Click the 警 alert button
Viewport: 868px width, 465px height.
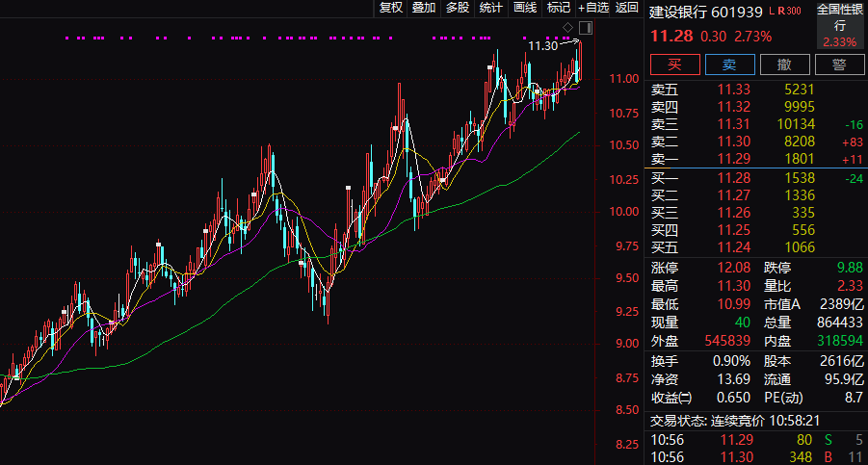(839, 65)
